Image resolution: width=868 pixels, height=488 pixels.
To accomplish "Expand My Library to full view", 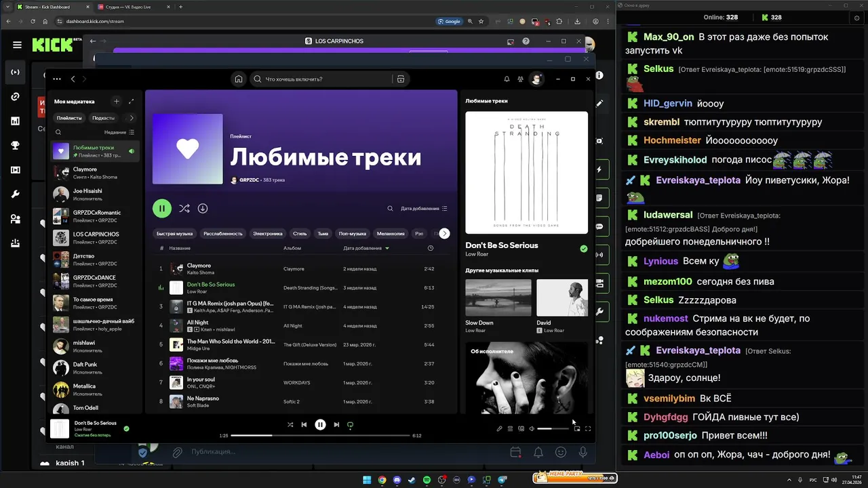I will [x=132, y=102].
